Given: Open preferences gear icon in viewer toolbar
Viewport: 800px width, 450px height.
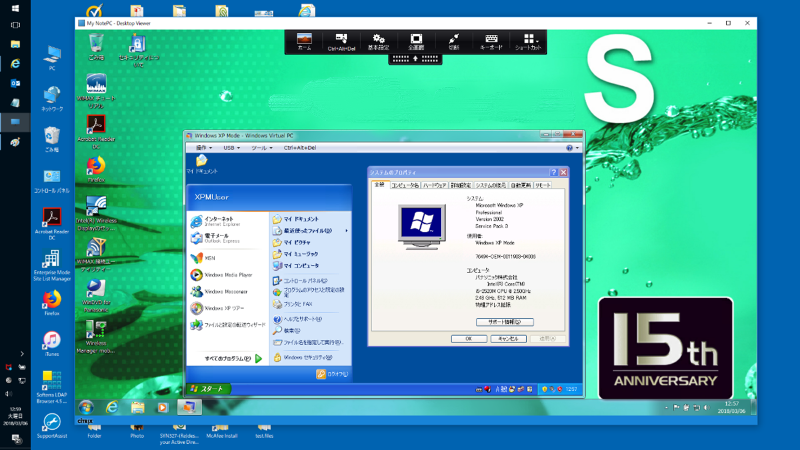Looking at the screenshot, I should click(378, 40).
